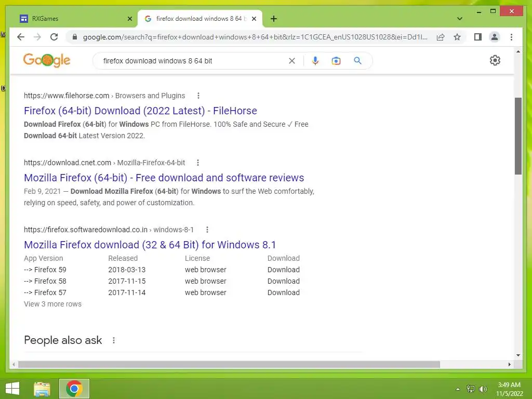The width and height of the screenshot is (532, 399).
Task: Clear the search box text
Action: click(292, 61)
